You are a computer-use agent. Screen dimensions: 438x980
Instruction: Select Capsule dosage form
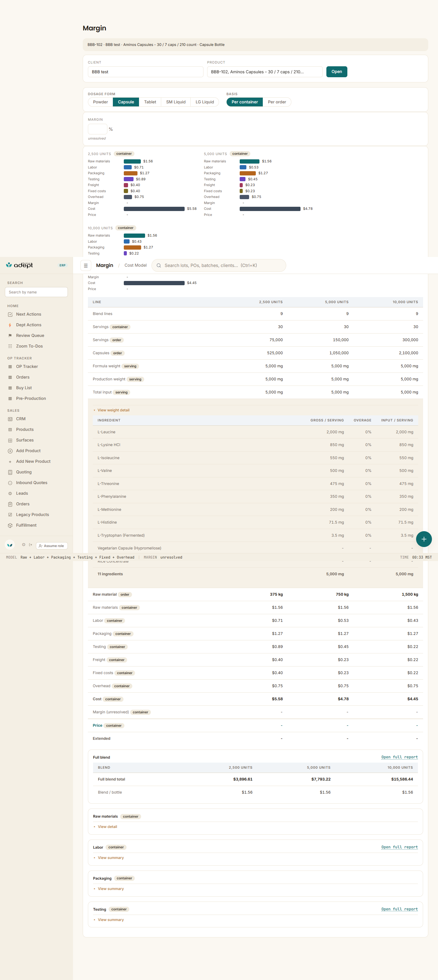[x=126, y=102]
